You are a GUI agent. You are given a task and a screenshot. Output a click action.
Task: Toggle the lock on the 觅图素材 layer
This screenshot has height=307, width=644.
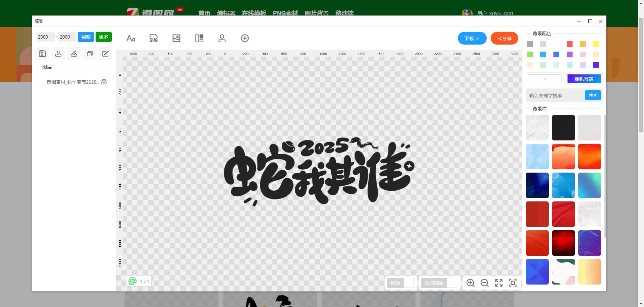(104, 82)
